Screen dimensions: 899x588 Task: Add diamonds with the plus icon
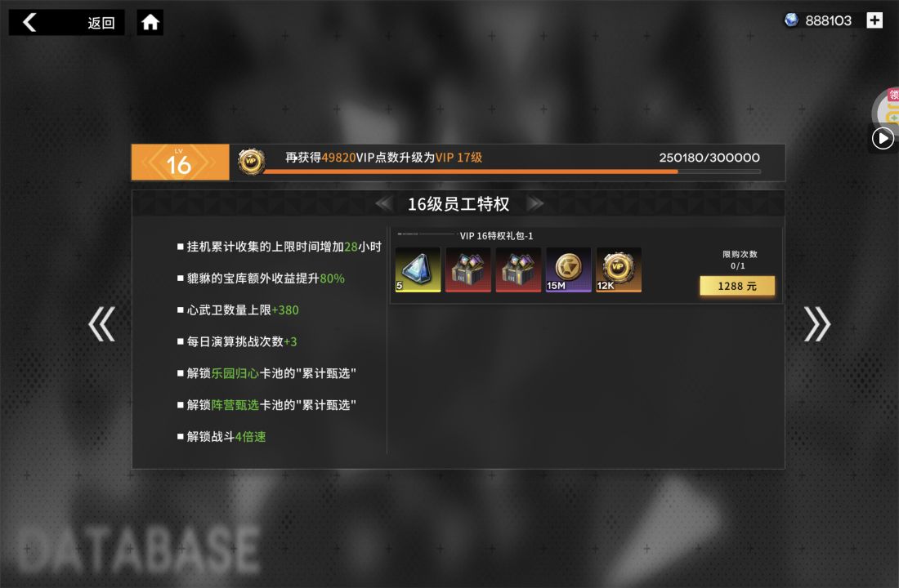tap(874, 20)
